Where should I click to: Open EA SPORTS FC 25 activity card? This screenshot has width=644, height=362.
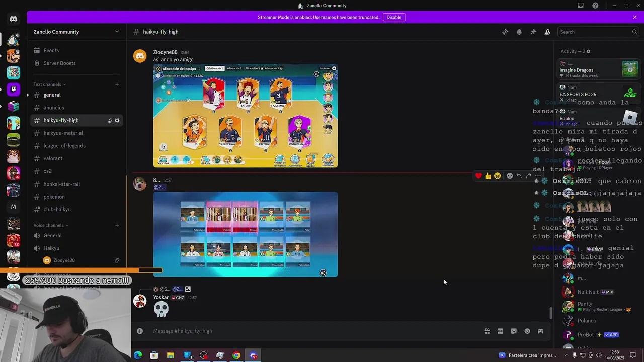point(599,94)
